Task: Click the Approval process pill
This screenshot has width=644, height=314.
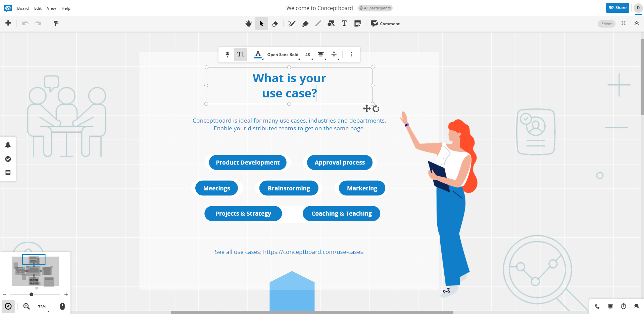Action: coord(340,163)
